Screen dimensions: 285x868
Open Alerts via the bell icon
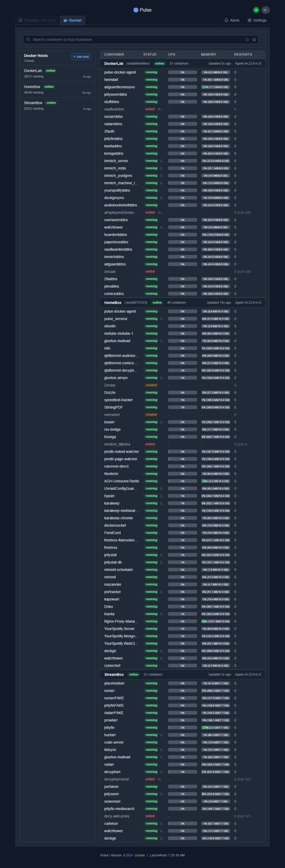pos(227,20)
